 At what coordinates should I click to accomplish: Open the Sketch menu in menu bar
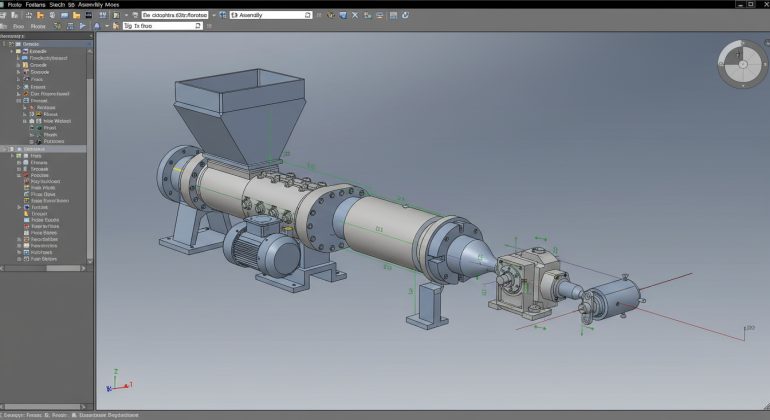58,5
